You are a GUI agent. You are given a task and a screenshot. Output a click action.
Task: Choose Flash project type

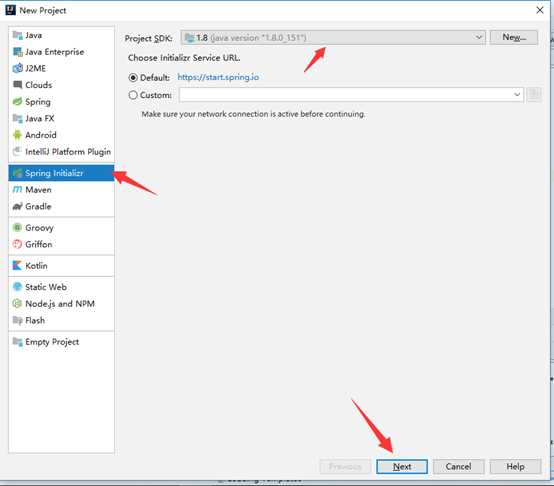(61, 320)
